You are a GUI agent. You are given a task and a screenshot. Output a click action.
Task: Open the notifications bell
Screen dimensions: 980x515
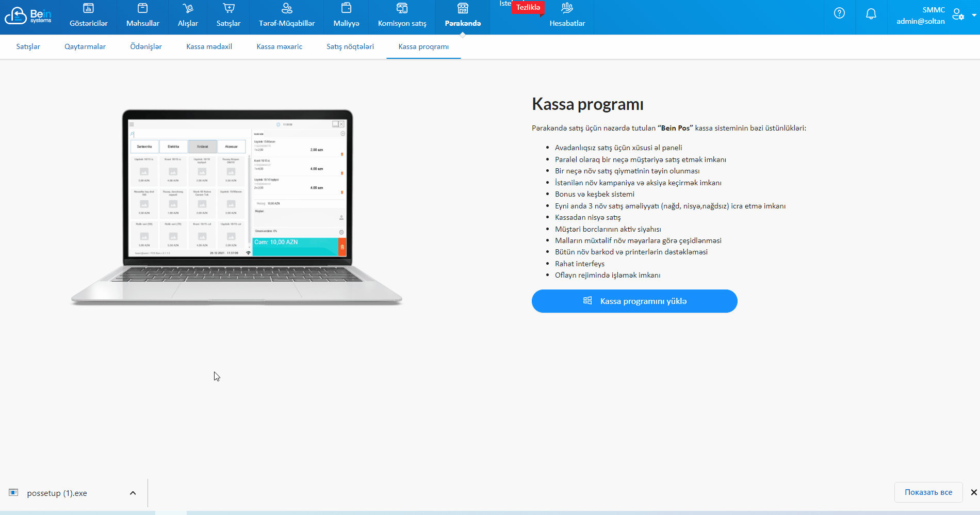coord(871,14)
